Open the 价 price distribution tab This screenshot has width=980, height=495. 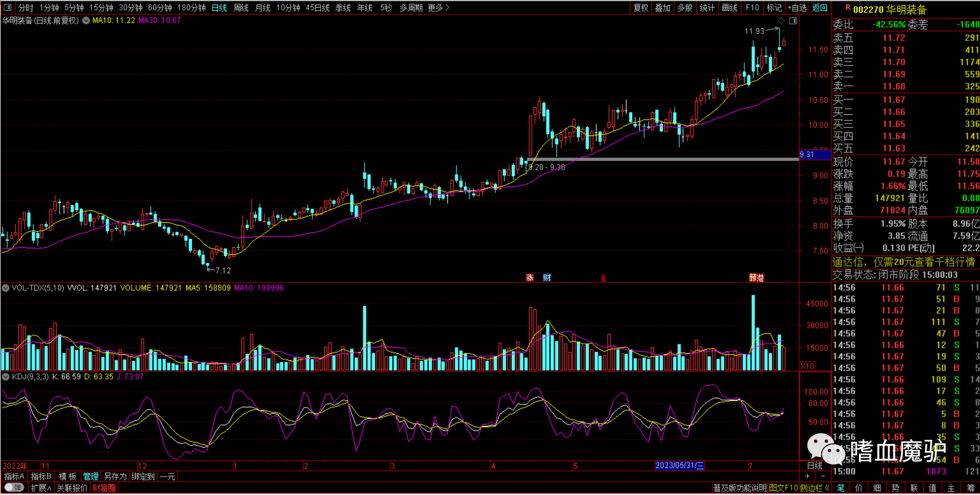click(x=859, y=488)
